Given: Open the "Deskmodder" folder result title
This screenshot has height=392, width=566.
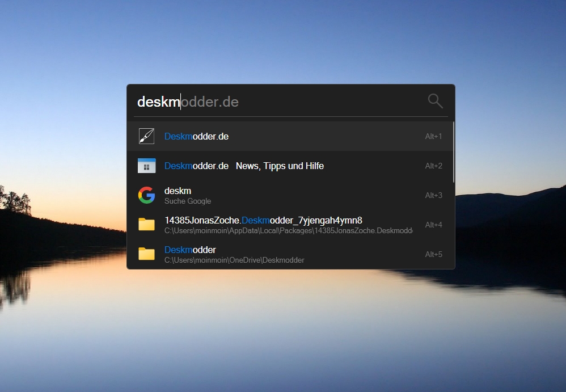Looking at the screenshot, I should [190, 250].
